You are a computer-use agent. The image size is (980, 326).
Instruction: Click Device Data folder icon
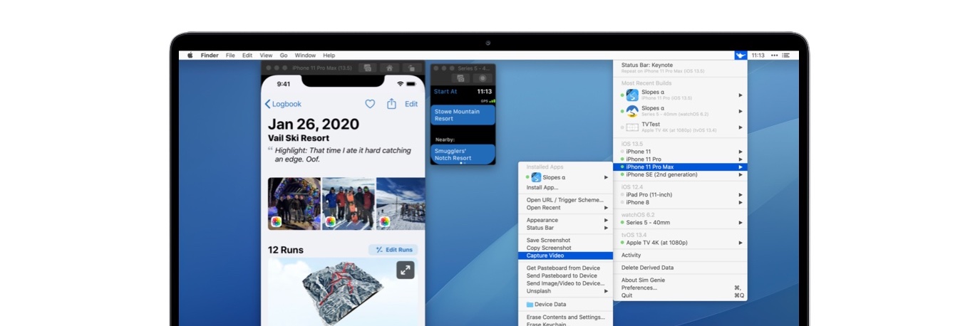click(x=530, y=304)
